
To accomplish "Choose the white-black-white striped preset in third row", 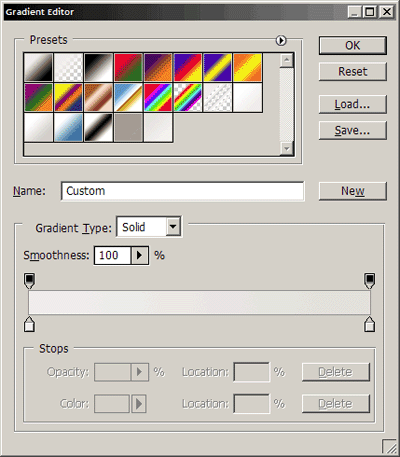I will [x=98, y=127].
